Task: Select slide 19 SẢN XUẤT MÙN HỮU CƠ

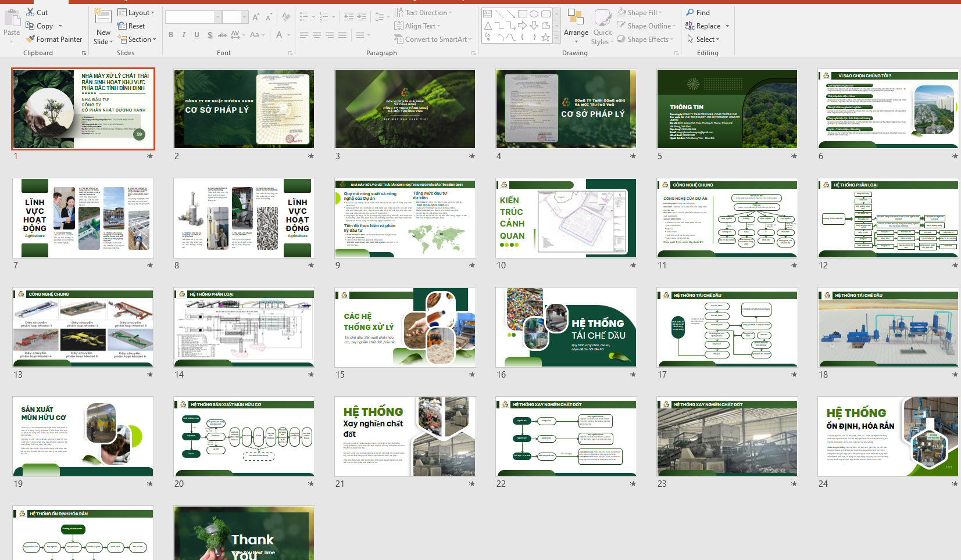Action: (83, 436)
